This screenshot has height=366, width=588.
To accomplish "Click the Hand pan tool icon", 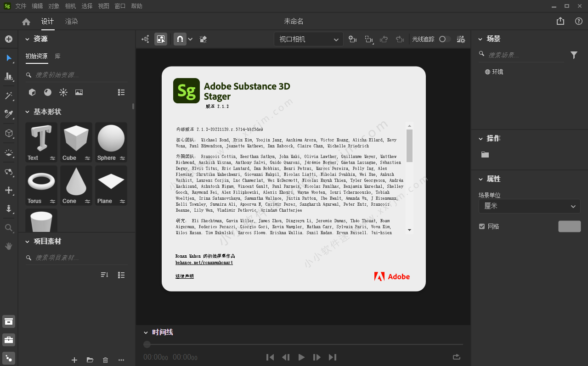I will [9, 247].
